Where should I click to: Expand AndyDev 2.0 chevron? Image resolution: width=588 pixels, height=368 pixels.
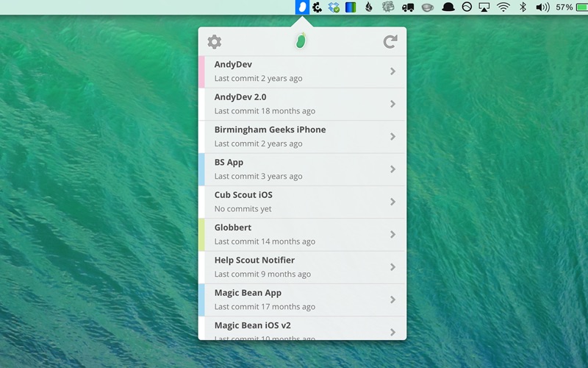(x=392, y=104)
